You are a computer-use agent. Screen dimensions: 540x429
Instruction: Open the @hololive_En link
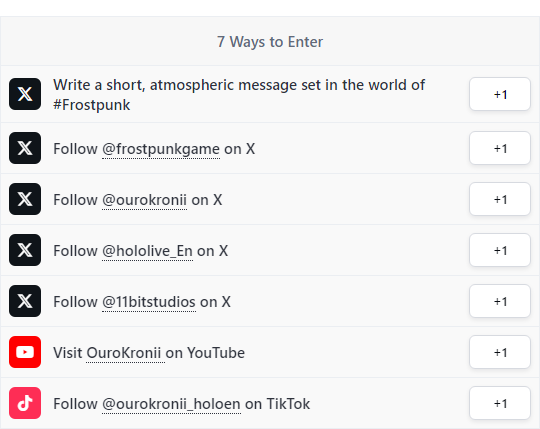(x=147, y=251)
